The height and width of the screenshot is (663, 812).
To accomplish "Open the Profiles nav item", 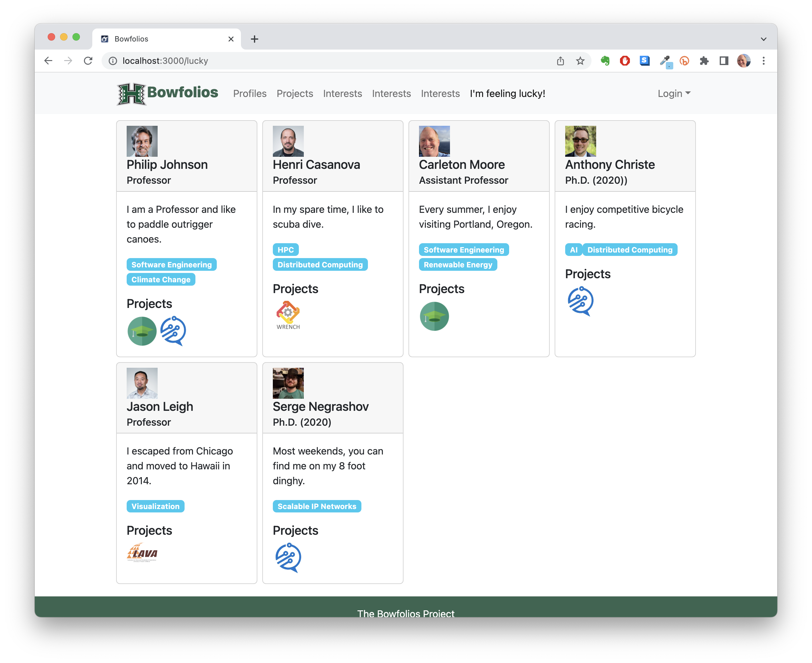I will [250, 94].
